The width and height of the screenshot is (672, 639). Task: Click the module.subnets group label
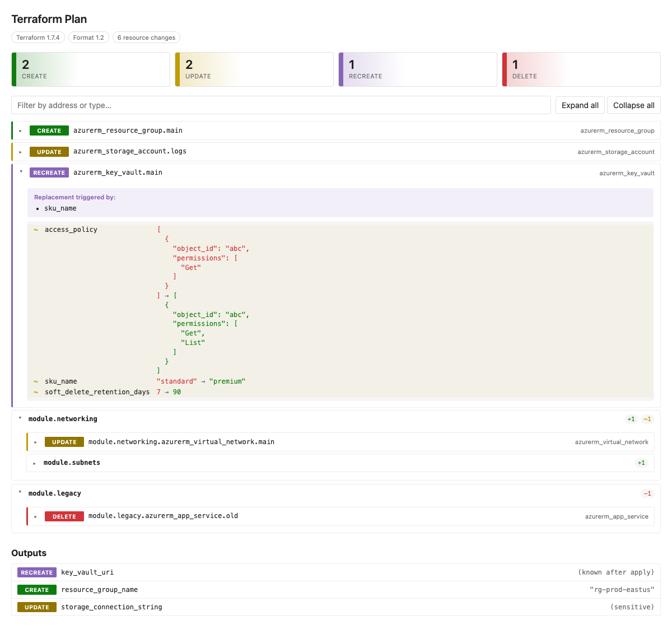pyautogui.click(x=72, y=463)
